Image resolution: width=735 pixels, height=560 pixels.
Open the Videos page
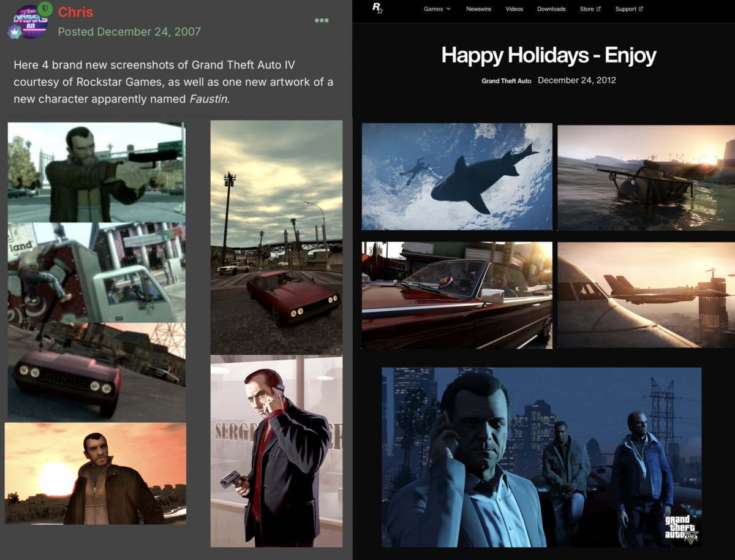[x=514, y=9]
